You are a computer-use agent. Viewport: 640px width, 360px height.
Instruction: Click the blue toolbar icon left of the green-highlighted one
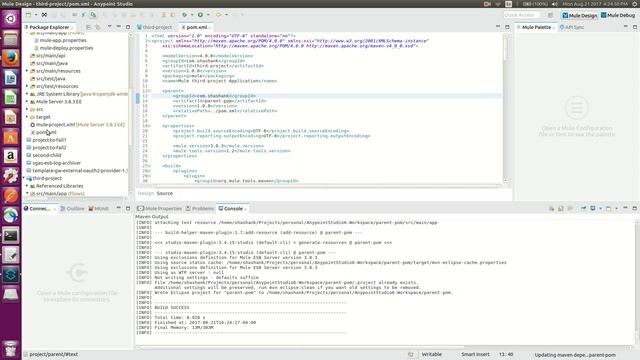[84, 15]
